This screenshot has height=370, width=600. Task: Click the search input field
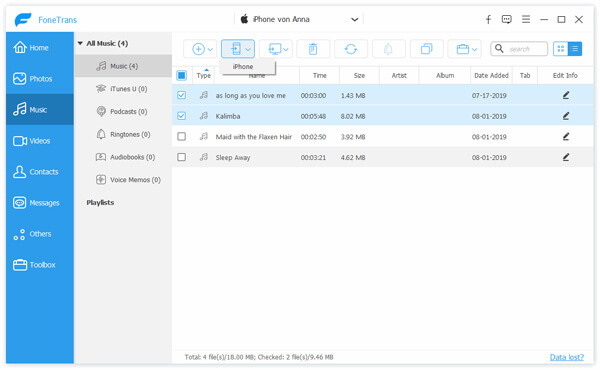(519, 49)
